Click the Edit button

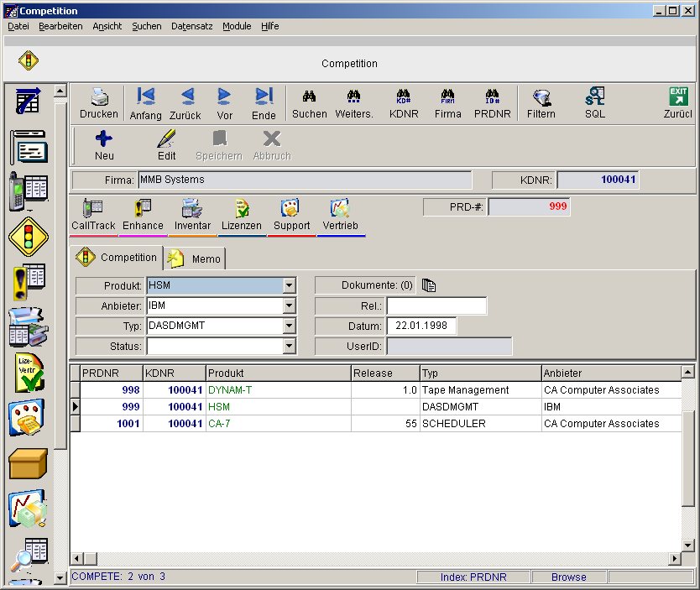click(167, 145)
